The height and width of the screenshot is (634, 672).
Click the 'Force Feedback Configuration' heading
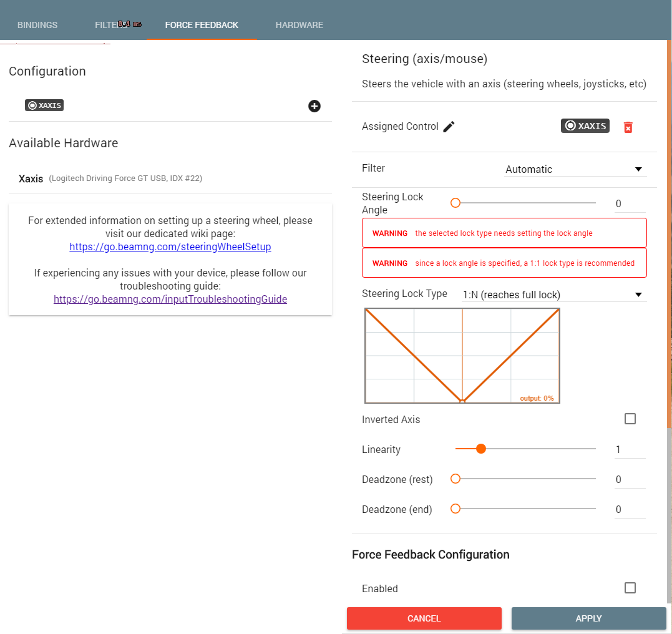pos(431,555)
